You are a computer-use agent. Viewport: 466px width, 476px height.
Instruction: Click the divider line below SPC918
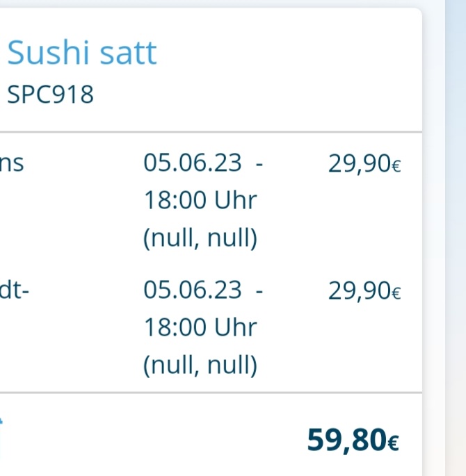pyautogui.click(x=209, y=131)
